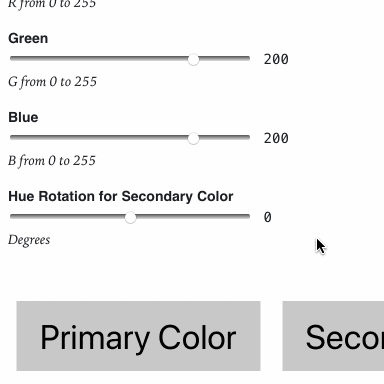384x384 pixels.
Task: Click the Green slider track below its thumb value
Action: (99, 58)
